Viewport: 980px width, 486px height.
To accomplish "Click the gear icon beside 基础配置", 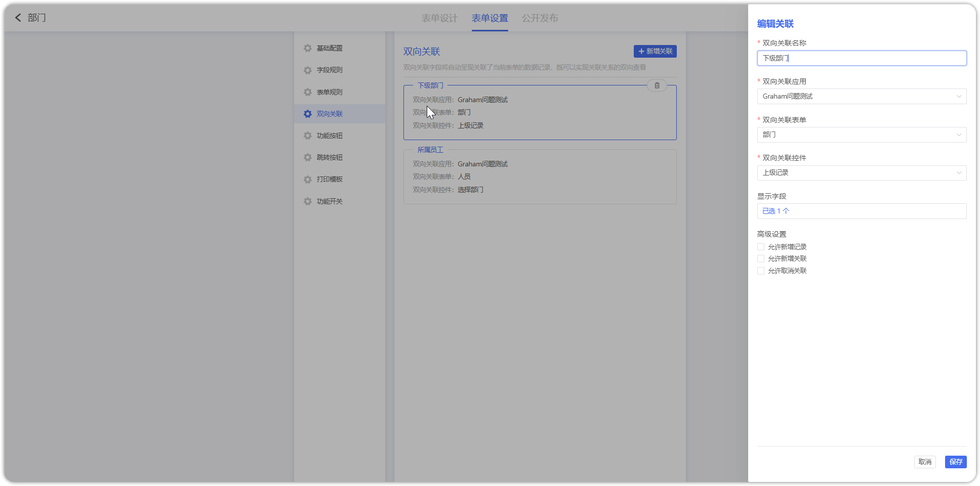I will (308, 48).
